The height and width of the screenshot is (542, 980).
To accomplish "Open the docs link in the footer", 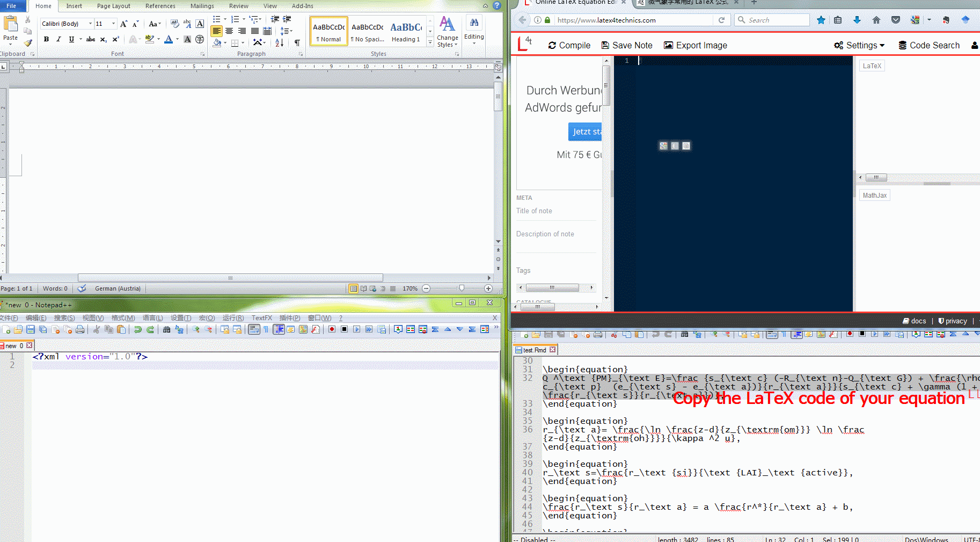I will (915, 321).
